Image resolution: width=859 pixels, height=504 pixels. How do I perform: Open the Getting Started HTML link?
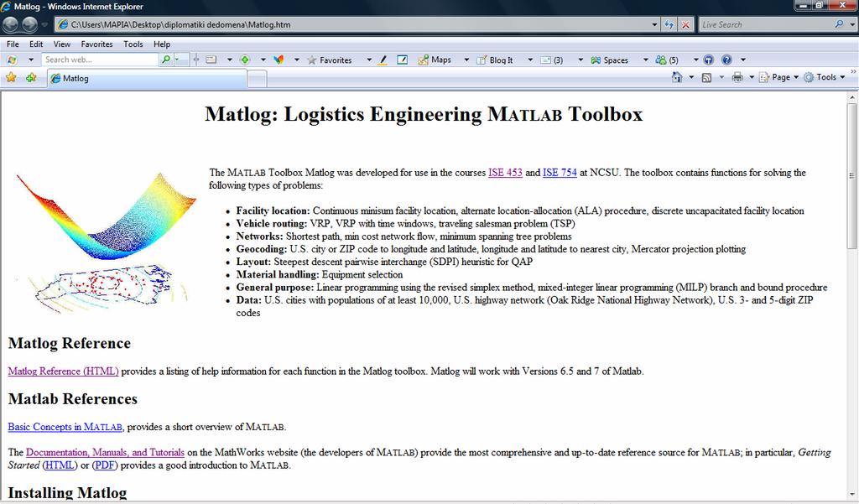coord(60,465)
